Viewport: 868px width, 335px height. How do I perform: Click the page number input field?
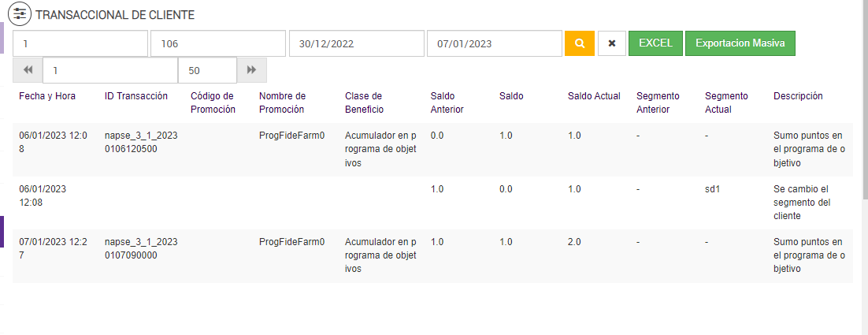point(110,70)
